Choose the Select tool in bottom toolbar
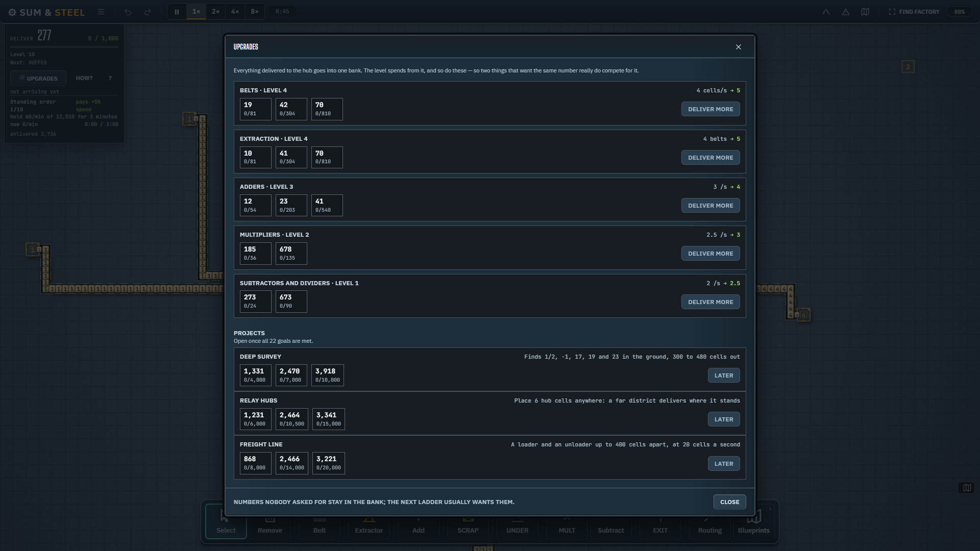This screenshot has height=551, width=980. click(x=226, y=521)
